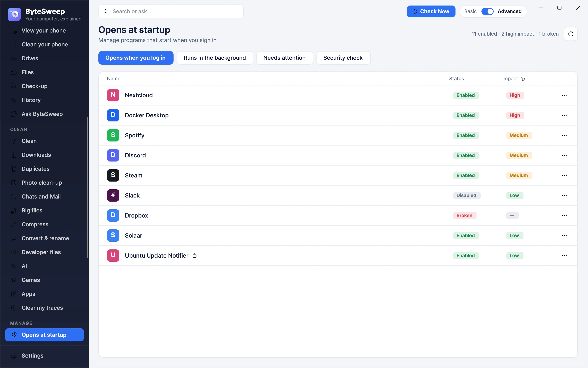The height and width of the screenshot is (368, 588).
Task: Click the Docker Desktop app icon
Action: [113, 115]
